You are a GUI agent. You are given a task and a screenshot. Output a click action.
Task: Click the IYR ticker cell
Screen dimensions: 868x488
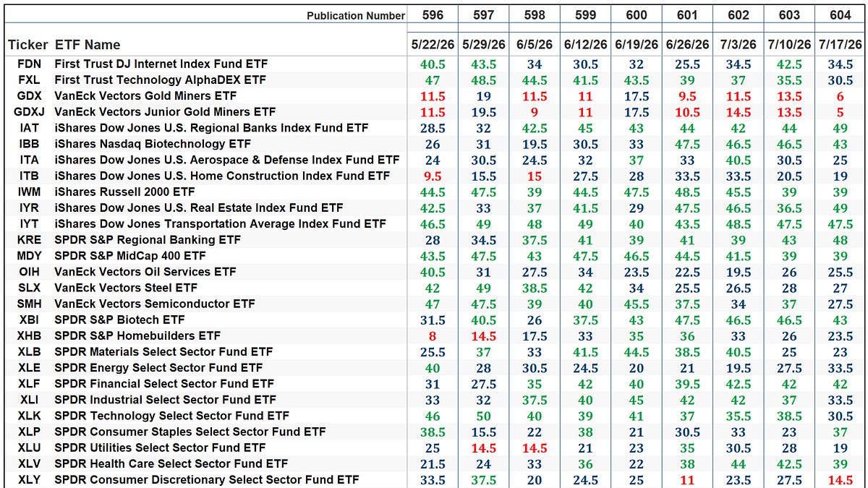click(x=28, y=208)
